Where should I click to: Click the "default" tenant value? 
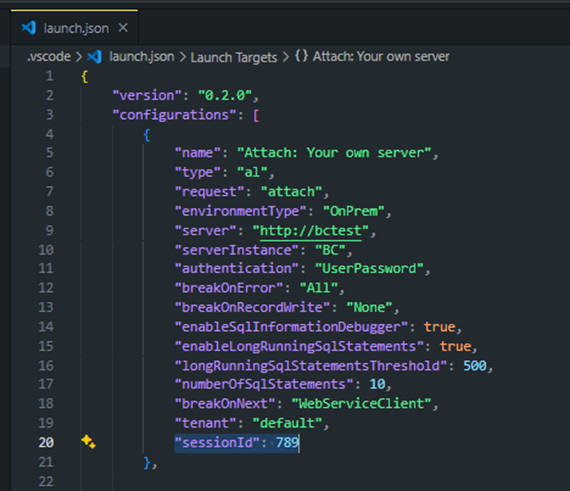288,423
